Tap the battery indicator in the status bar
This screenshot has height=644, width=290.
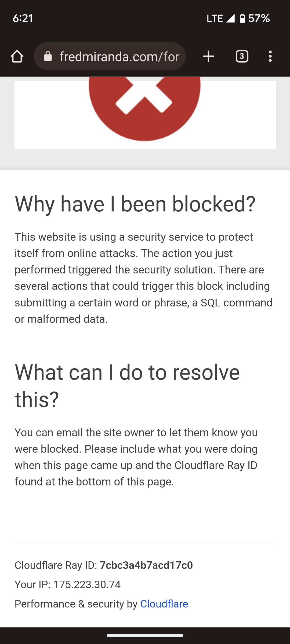click(x=242, y=18)
